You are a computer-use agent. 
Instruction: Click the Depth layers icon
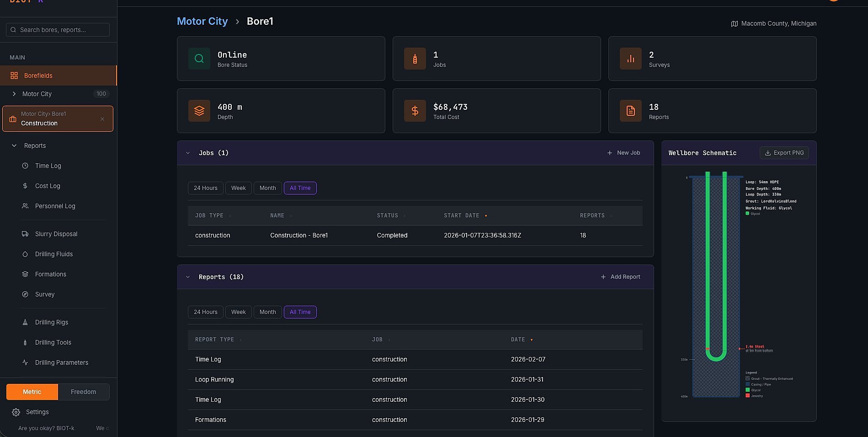pyautogui.click(x=199, y=111)
